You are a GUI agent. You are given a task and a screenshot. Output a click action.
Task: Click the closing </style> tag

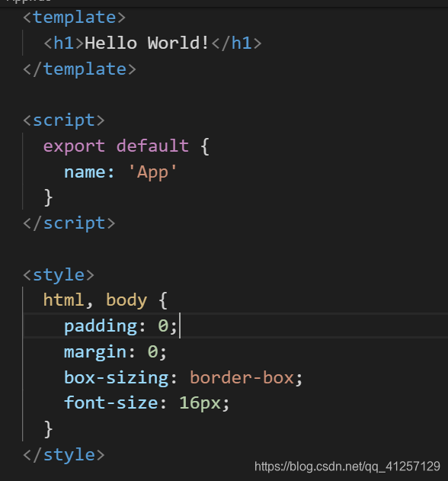point(64,455)
